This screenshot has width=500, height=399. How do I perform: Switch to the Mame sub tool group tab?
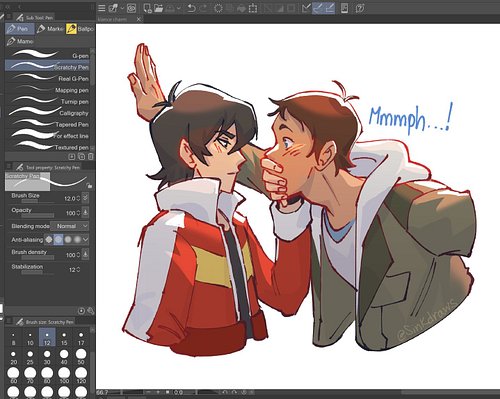pyautogui.click(x=20, y=41)
